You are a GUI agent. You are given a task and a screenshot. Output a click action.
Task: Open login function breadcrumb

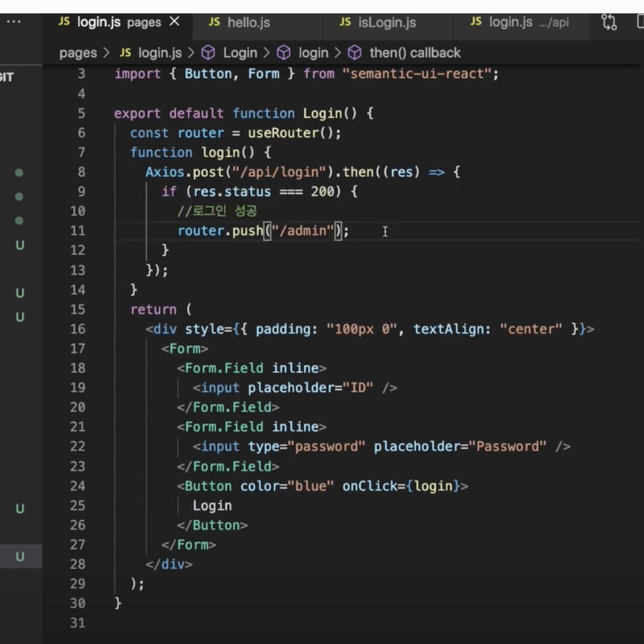(313, 53)
